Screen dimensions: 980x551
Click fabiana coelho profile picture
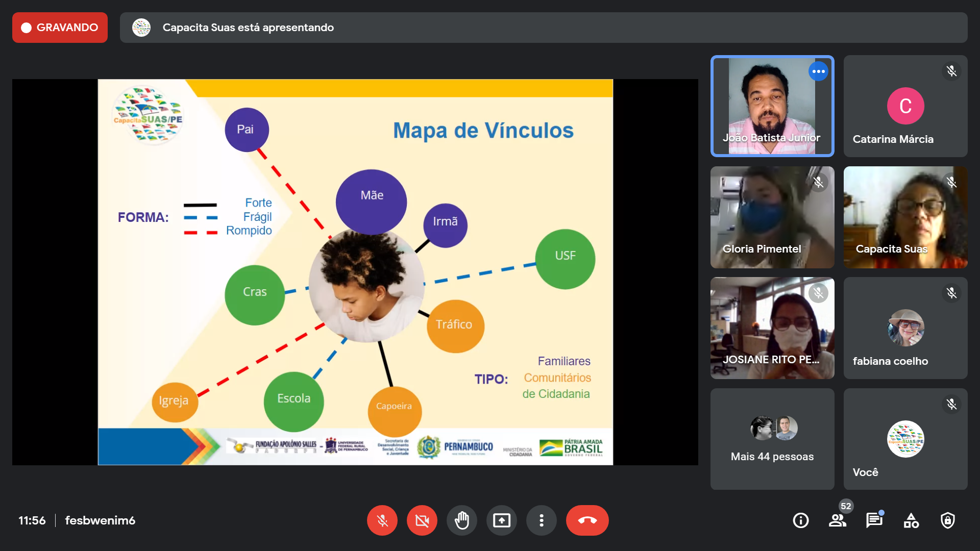pos(905,328)
